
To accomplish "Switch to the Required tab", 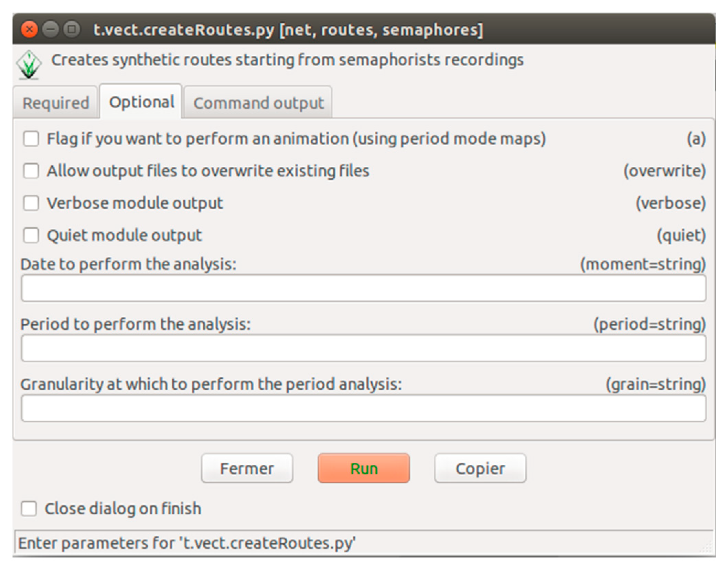I will pos(56,103).
